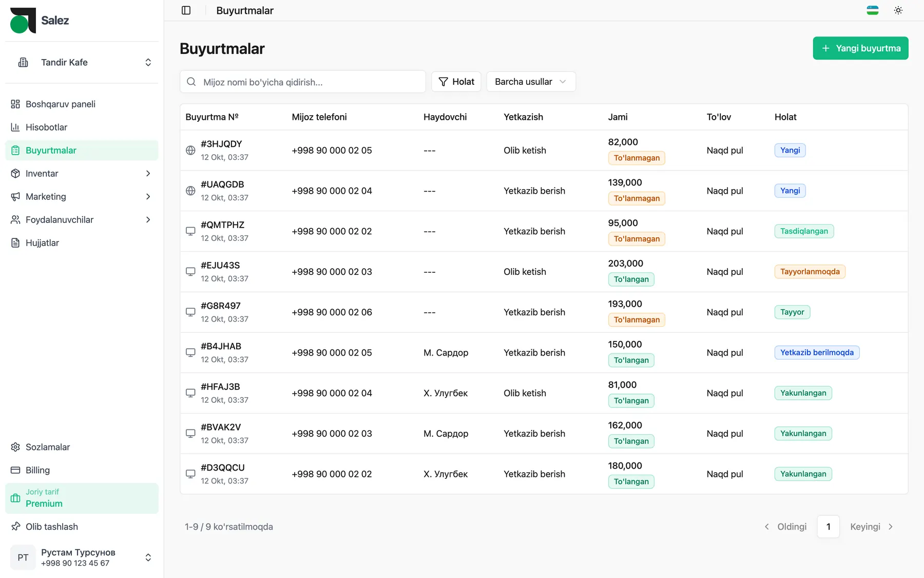Click the PT user avatar

pyautogui.click(x=23, y=557)
